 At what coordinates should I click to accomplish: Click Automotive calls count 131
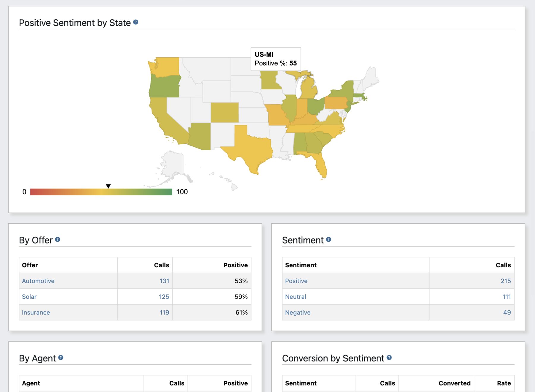tap(164, 281)
